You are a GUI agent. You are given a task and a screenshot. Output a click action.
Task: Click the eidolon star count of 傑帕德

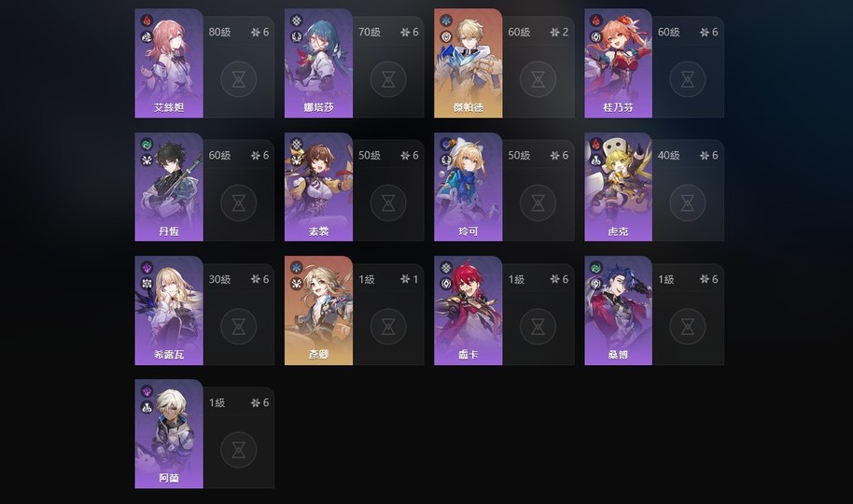coord(559,32)
